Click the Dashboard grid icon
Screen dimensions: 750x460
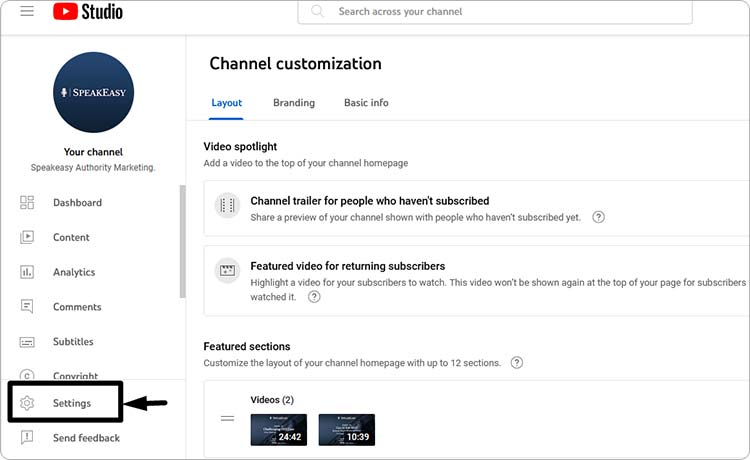27,202
